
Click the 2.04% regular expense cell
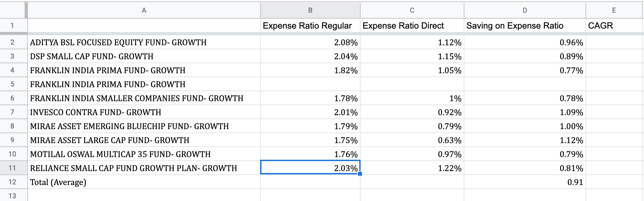point(310,56)
